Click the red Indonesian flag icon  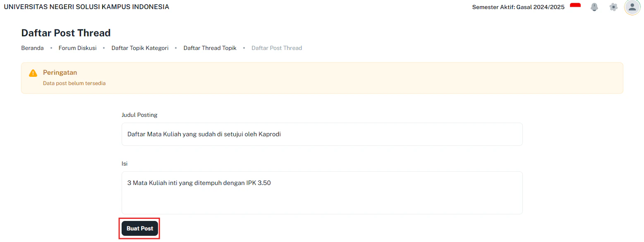(x=575, y=6)
